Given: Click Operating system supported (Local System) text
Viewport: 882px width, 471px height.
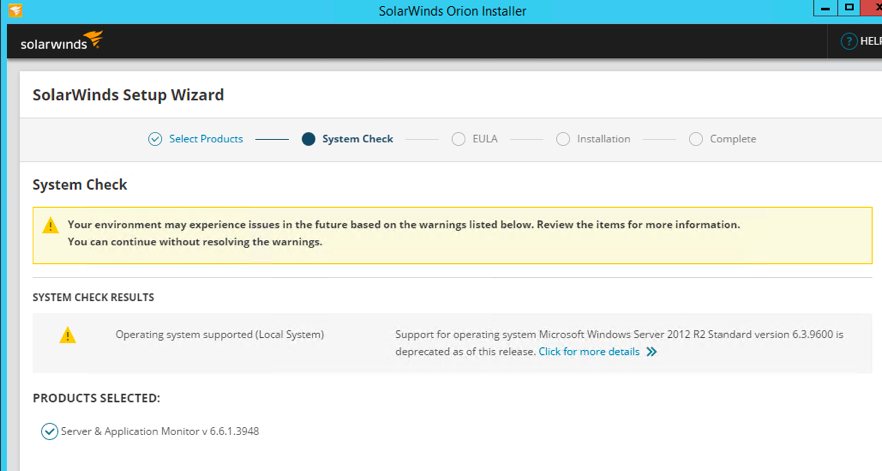Looking at the screenshot, I should (220, 334).
